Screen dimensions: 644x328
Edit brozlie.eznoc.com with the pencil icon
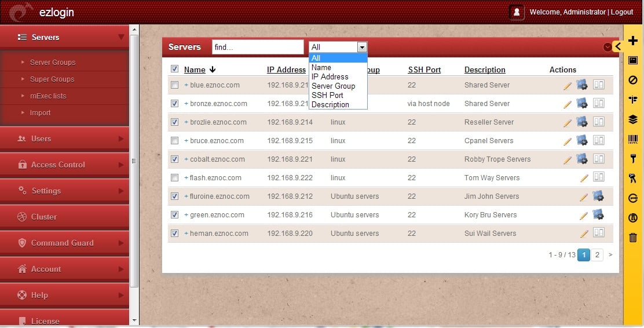pyautogui.click(x=567, y=123)
